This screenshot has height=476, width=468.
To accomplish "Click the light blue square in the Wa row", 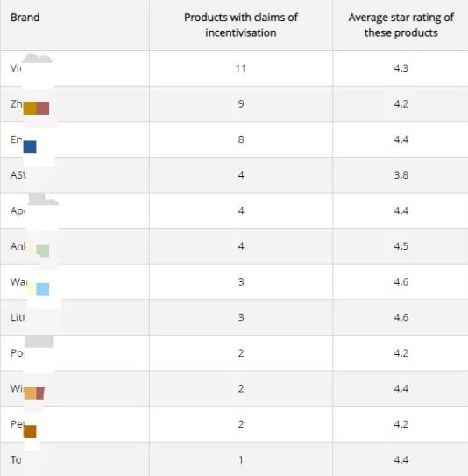I will pos(43,289).
